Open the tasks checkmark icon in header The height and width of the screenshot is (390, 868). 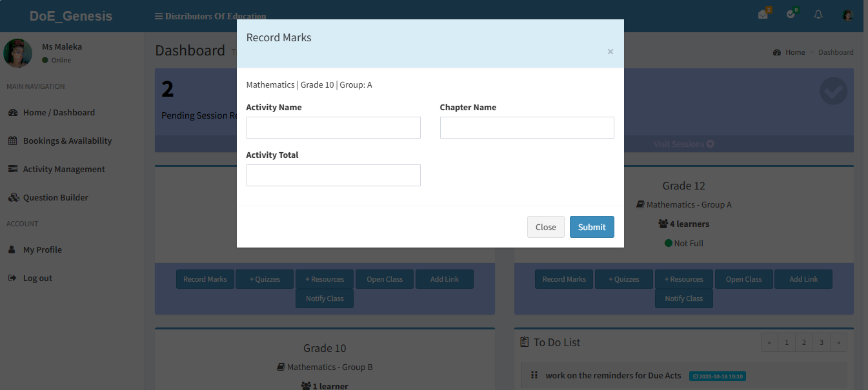pos(791,15)
